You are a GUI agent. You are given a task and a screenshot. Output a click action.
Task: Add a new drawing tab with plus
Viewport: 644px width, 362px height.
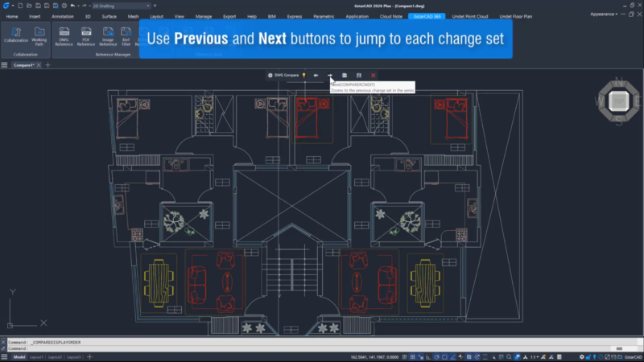[x=47, y=64]
